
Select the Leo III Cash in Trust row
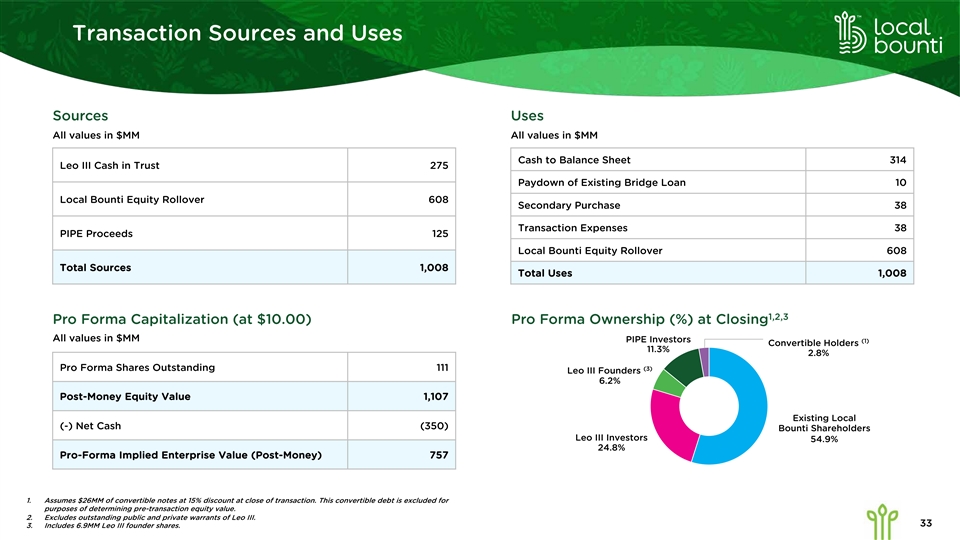point(254,165)
